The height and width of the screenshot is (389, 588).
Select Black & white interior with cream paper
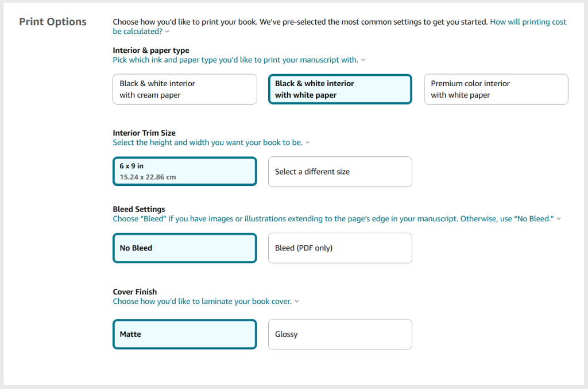pos(184,89)
